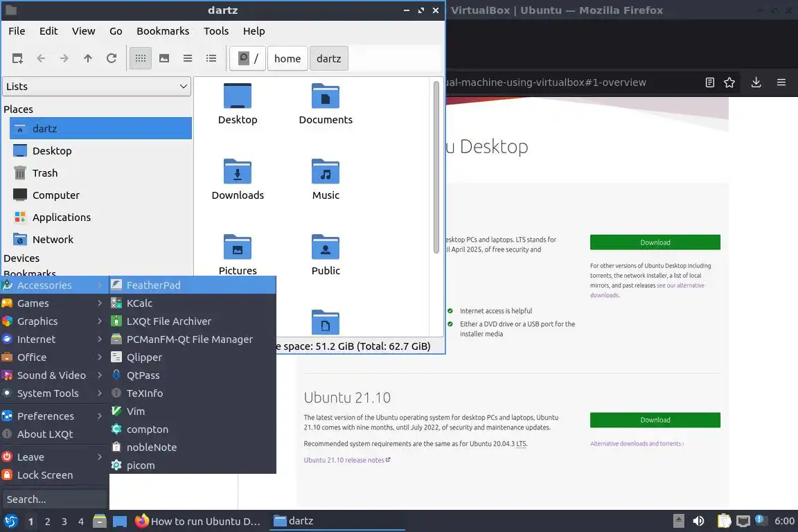
Task: Bookmark page with Firefox star icon
Action: pos(729,82)
